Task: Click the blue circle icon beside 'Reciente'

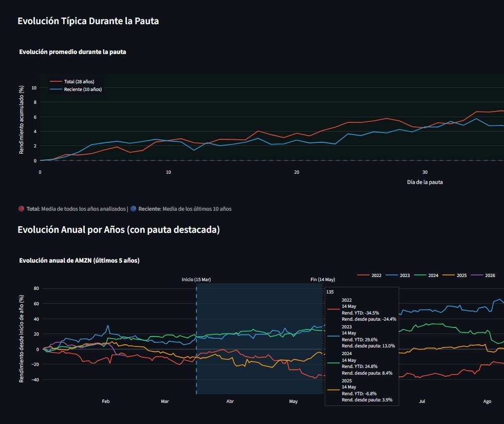Action: (133, 209)
